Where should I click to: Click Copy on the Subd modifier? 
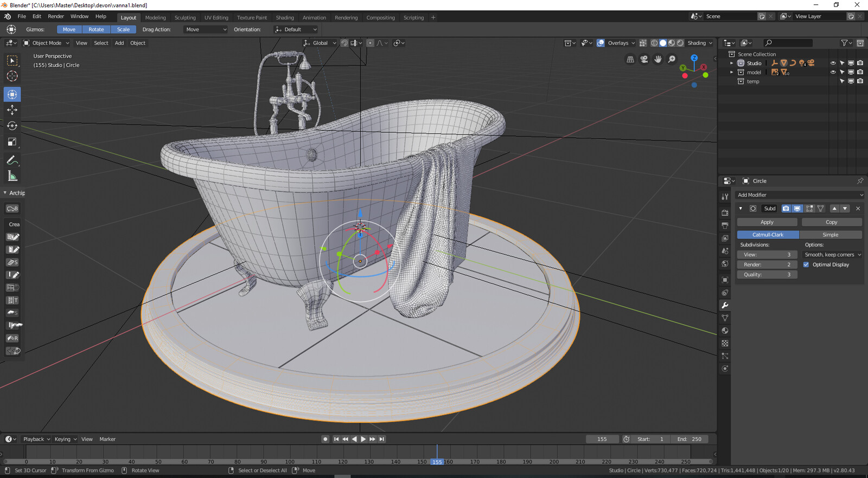[x=832, y=222]
